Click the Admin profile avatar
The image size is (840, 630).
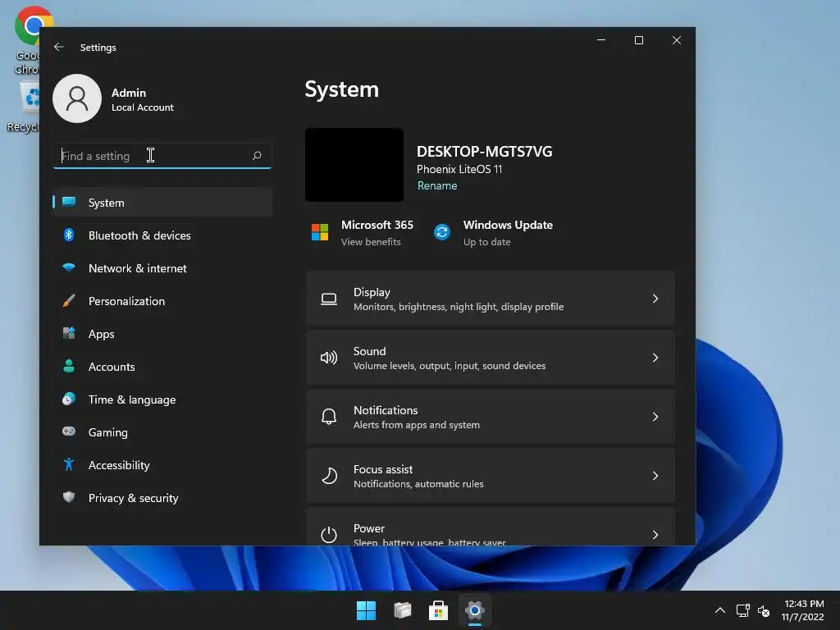point(77,98)
